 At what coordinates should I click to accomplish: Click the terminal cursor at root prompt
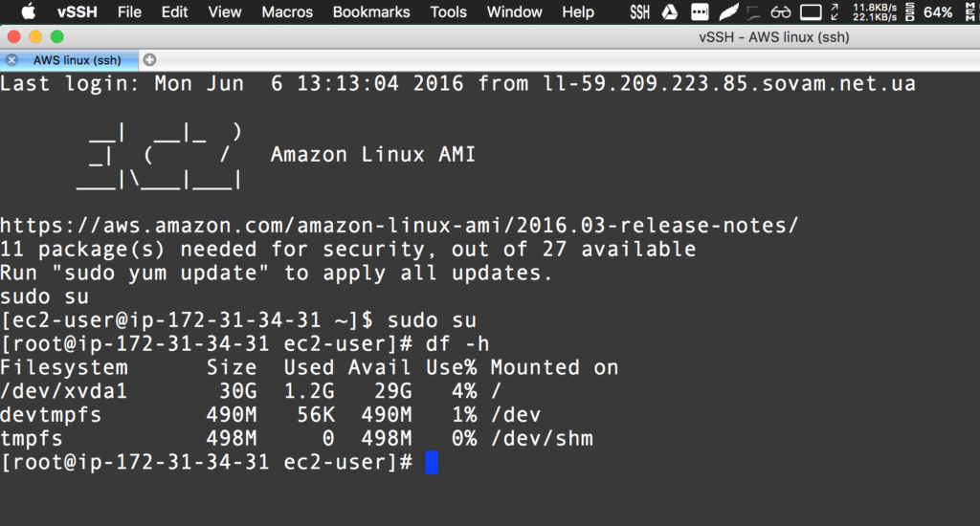[x=432, y=463]
